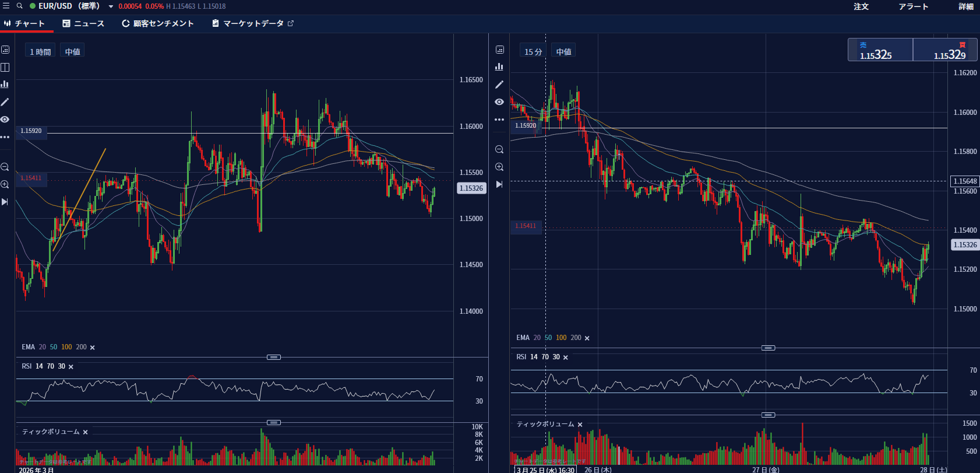The height and width of the screenshot is (473, 980).
Task: Remove the EMA indicator on right chart
Action: [587, 338]
